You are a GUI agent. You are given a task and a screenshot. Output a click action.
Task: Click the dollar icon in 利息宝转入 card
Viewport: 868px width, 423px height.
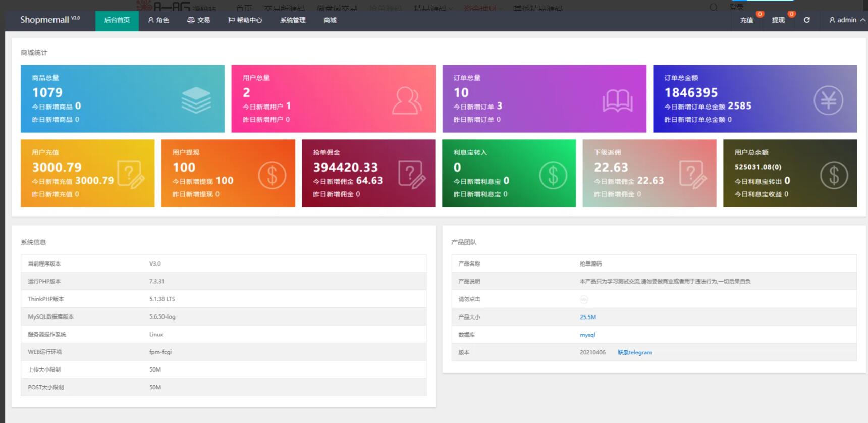tap(553, 175)
